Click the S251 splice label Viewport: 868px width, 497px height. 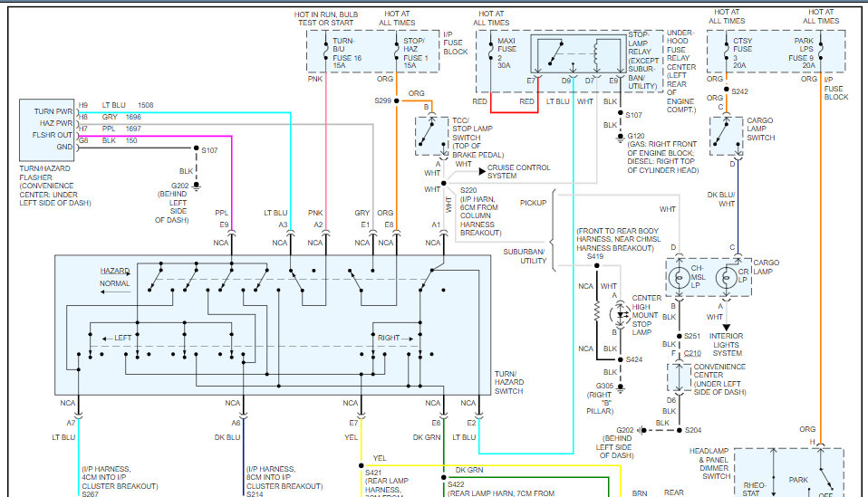[x=692, y=336]
